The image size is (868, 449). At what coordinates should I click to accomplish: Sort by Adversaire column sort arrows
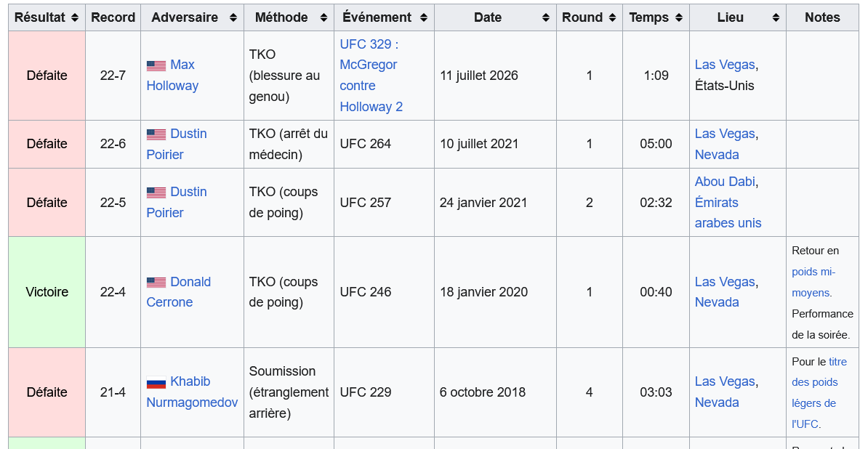[233, 17]
